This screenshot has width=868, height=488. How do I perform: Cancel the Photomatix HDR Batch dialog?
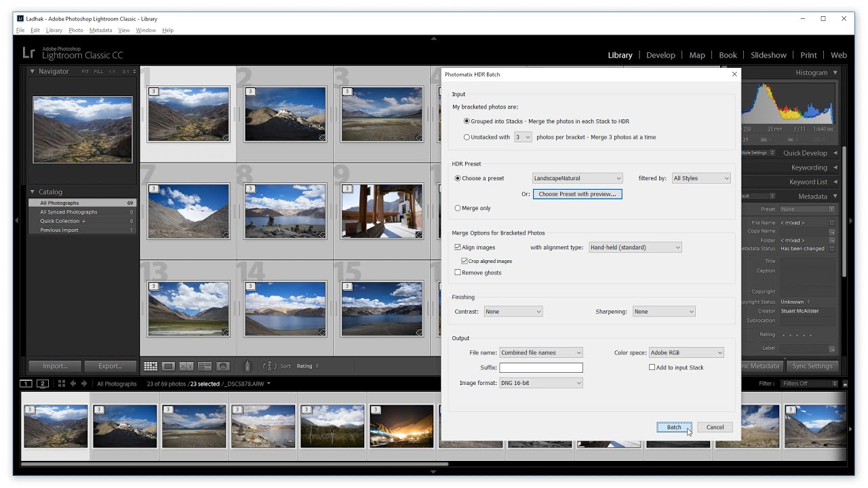click(x=715, y=427)
